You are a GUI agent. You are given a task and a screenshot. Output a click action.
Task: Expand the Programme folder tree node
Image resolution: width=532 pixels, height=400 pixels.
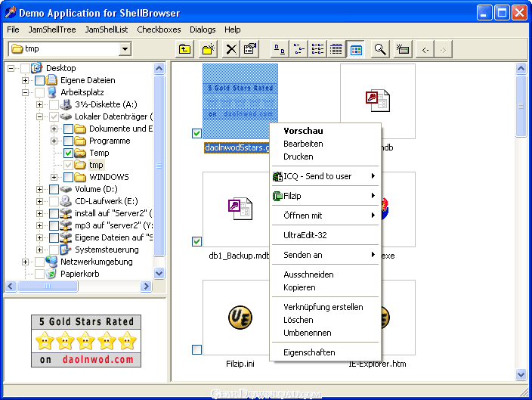[x=54, y=141]
